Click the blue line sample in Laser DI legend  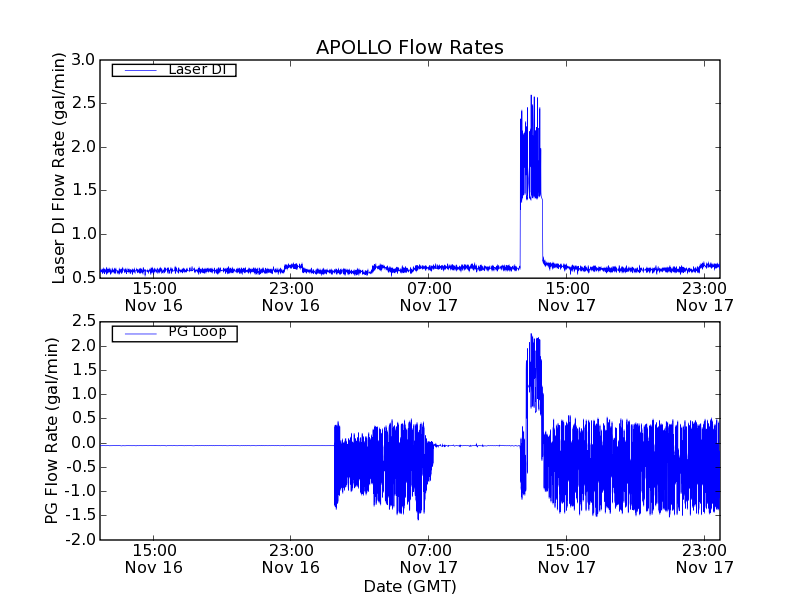(140, 70)
